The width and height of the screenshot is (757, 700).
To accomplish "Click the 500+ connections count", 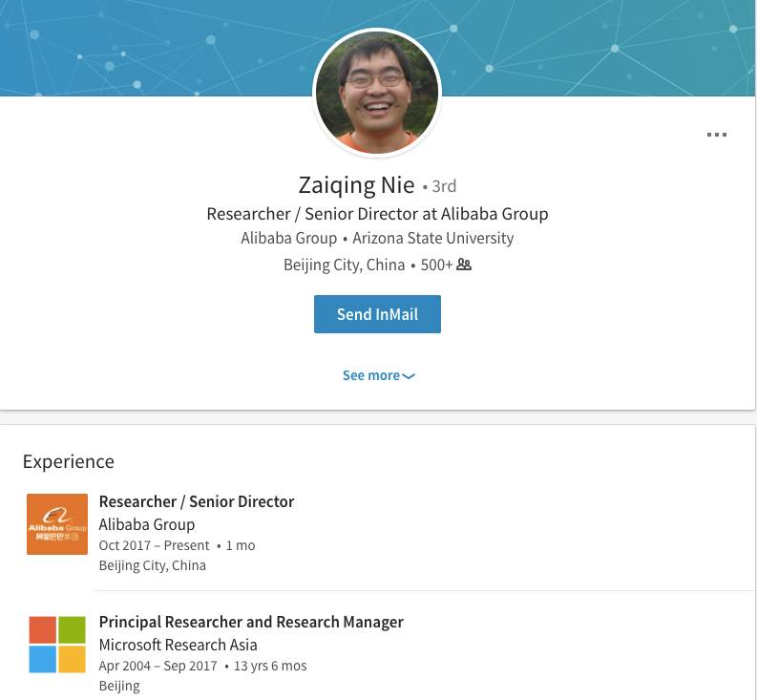I will point(436,265).
